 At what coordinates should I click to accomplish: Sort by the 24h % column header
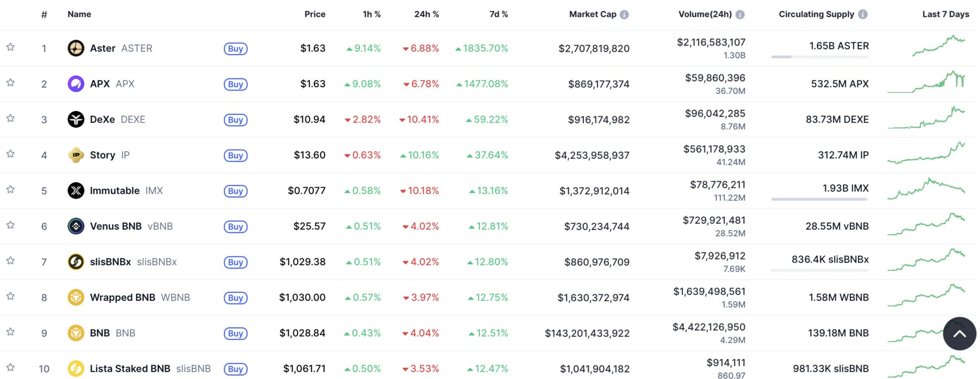(x=426, y=14)
